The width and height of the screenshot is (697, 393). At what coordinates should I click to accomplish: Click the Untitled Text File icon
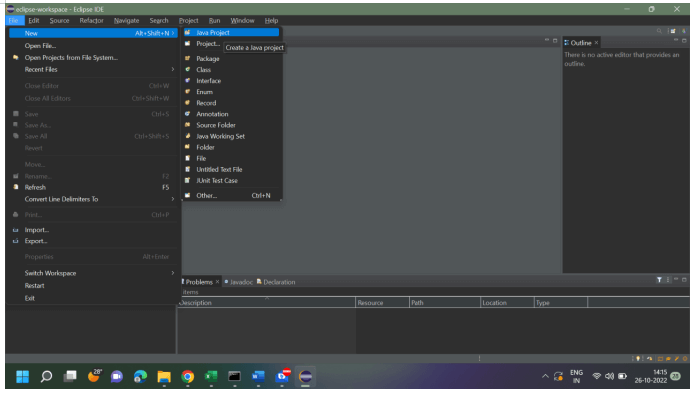188,169
